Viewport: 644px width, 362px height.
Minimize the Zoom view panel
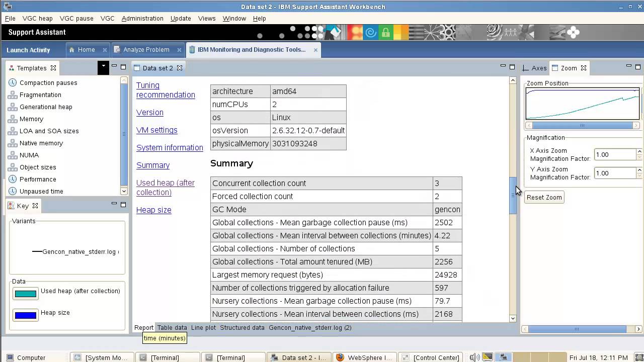628,67
